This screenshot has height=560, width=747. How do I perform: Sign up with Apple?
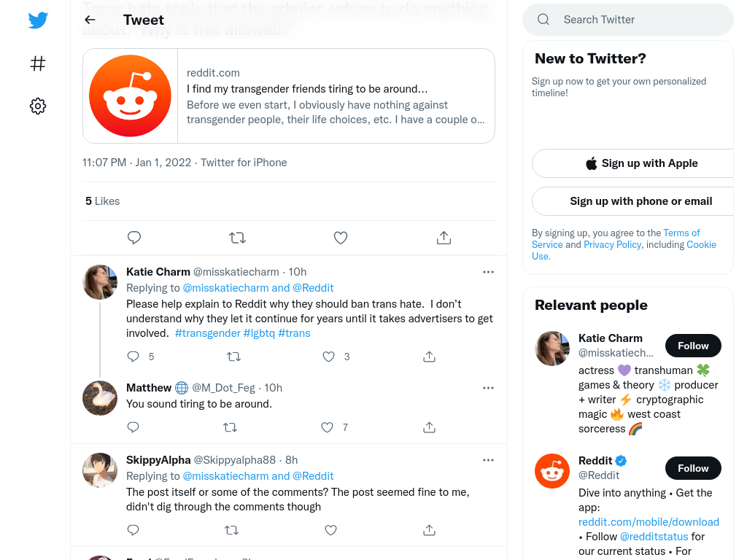641,163
